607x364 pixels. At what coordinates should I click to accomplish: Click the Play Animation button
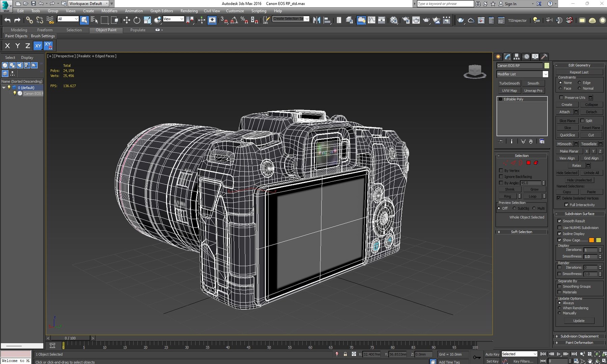coord(559,354)
